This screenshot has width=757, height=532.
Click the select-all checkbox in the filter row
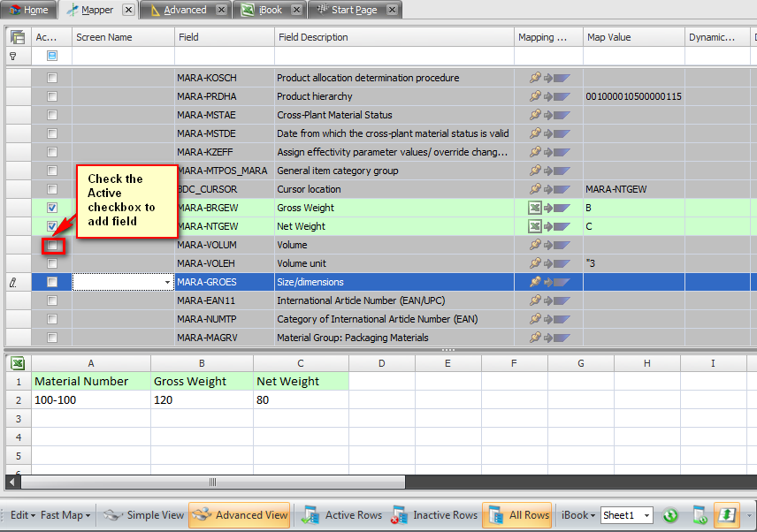pos(51,55)
